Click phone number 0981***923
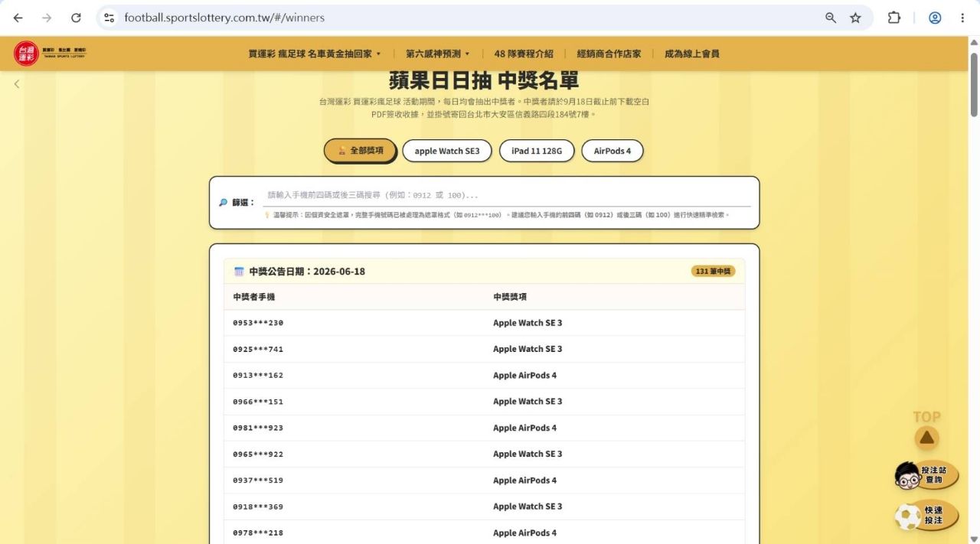The height and width of the screenshot is (544, 980). 258,428
